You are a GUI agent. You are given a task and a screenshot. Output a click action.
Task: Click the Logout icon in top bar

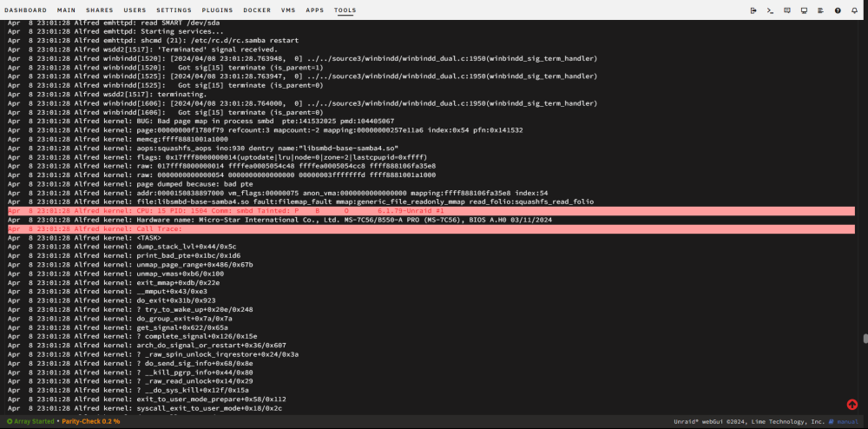(753, 10)
